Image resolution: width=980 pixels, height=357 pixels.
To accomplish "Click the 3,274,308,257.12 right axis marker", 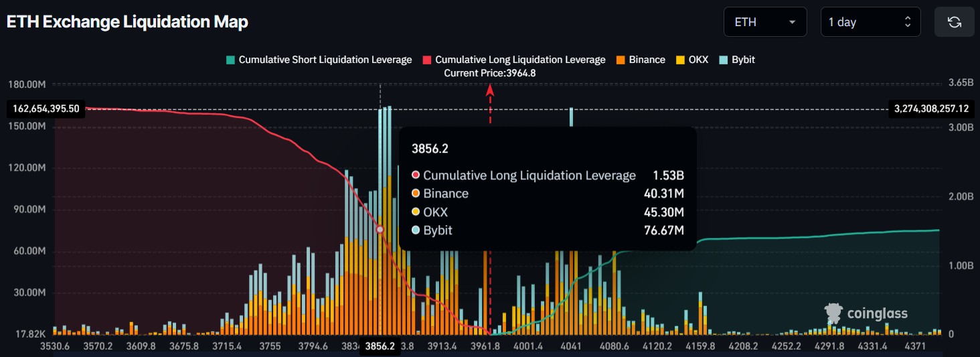I will (x=931, y=109).
